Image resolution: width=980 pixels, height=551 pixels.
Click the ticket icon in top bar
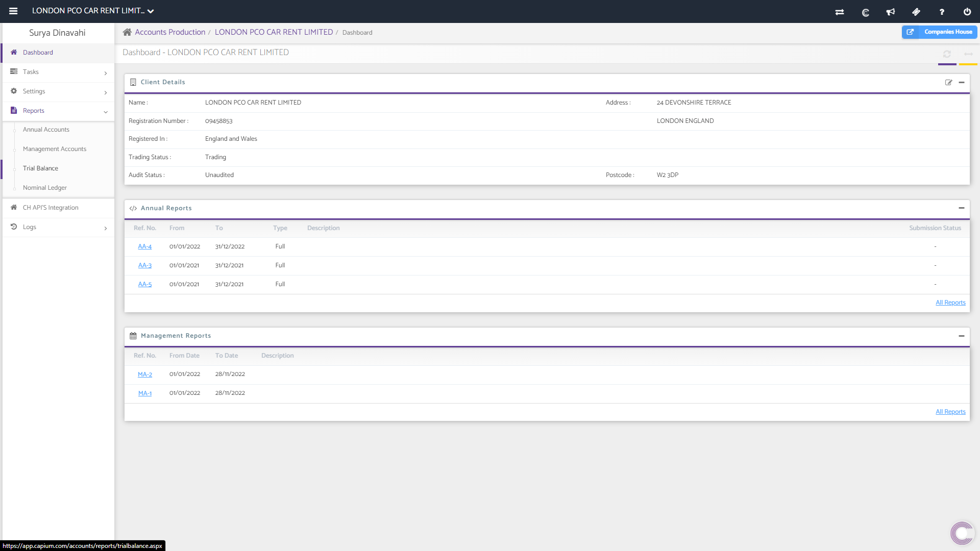[x=916, y=12]
